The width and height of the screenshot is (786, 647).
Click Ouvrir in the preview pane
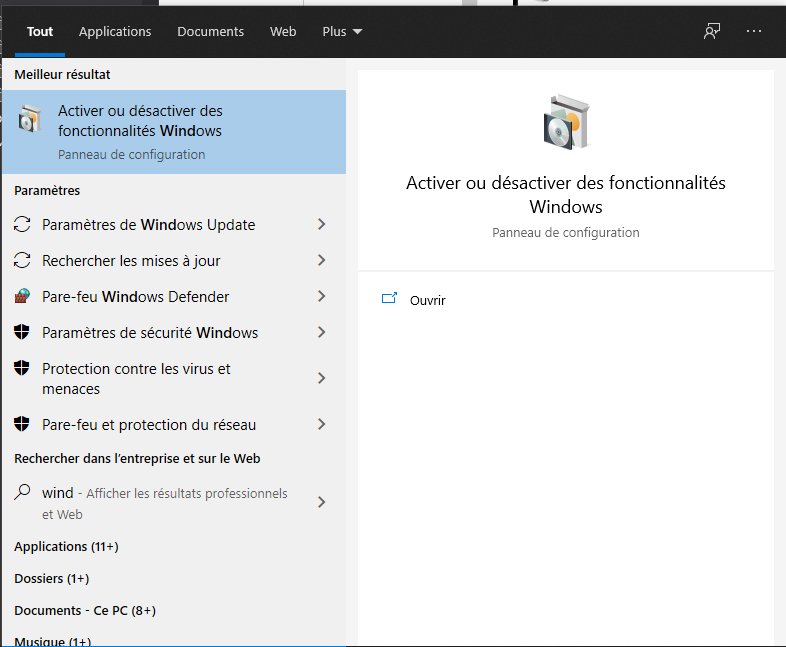click(x=428, y=300)
